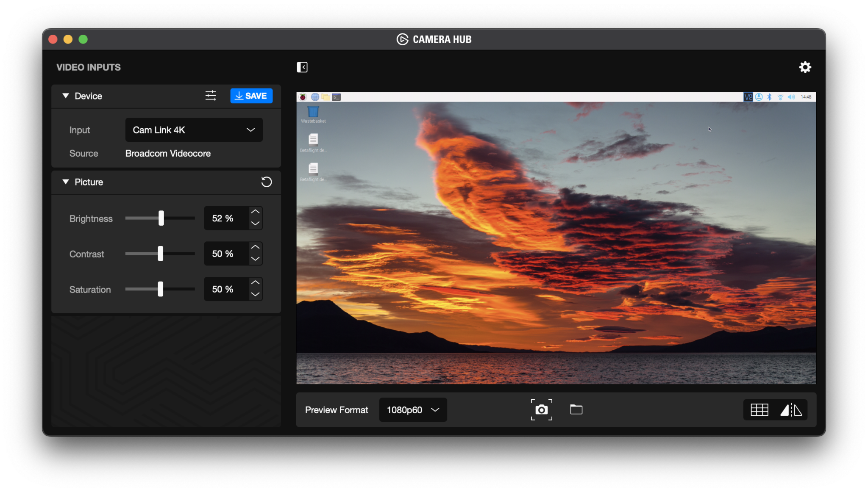Open screenshots folder icon
The height and width of the screenshot is (492, 868).
(576, 409)
